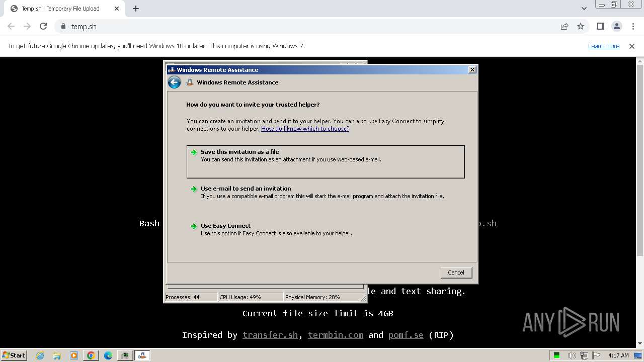This screenshot has height=362, width=644.
Task: Click the green arrow beside Save this invitation
Action: point(194,152)
